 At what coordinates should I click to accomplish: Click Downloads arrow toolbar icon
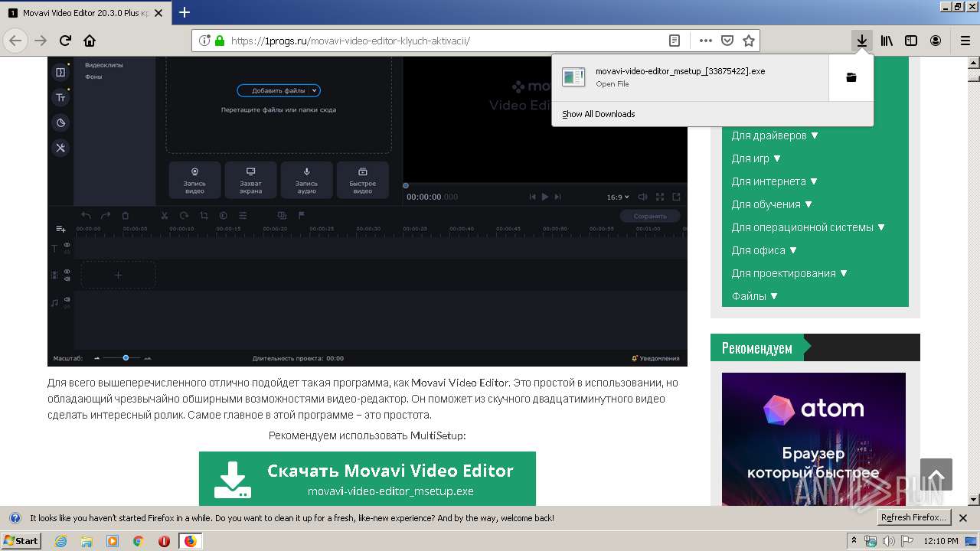(x=862, y=41)
